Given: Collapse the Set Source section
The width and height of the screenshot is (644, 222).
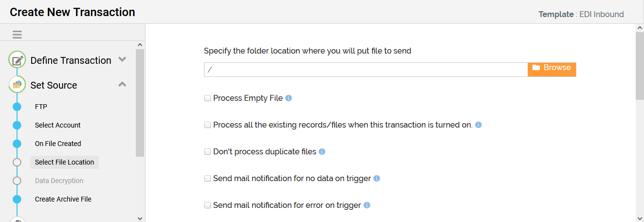Looking at the screenshot, I should [122, 84].
